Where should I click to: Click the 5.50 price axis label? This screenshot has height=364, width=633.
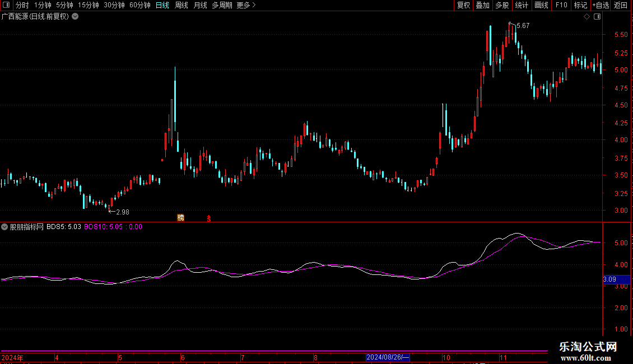point(621,35)
